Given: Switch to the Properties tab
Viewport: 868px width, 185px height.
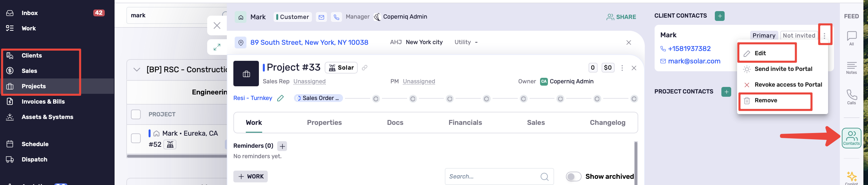Looking at the screenshot, I should [x=324, y=123].
